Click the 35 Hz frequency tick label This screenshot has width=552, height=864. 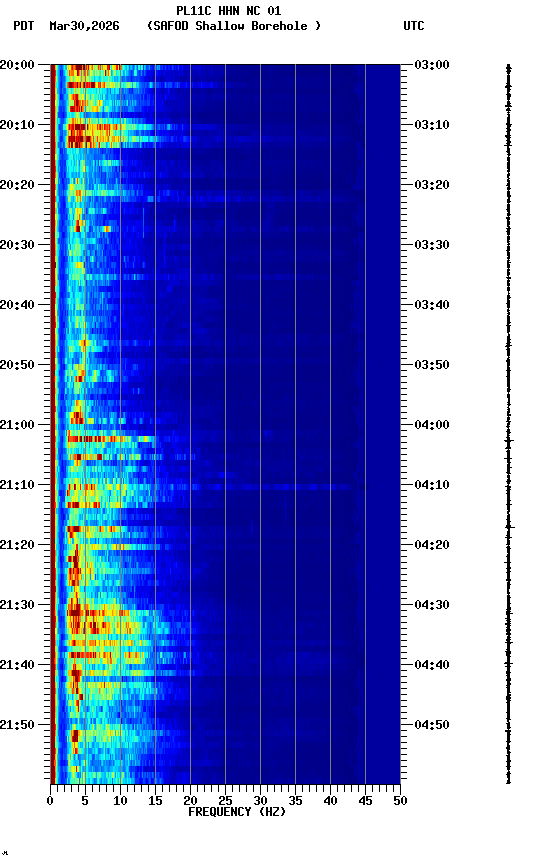pos(295,801)
